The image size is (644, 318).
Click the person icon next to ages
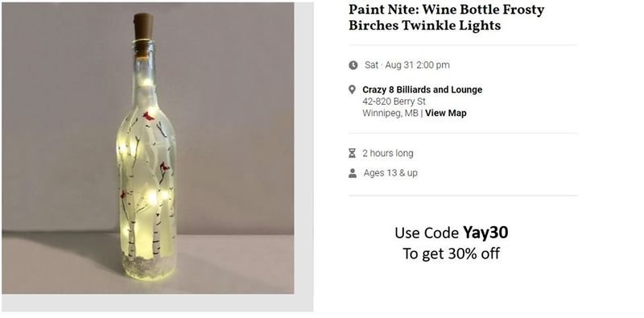(x=353, y=173)
